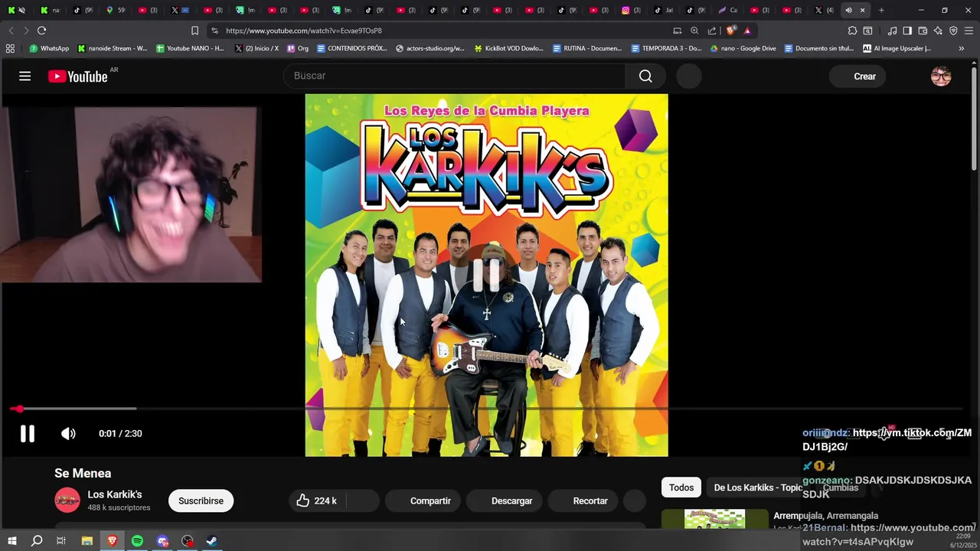Open the zoom magnifier in address bar

(694, 31)
